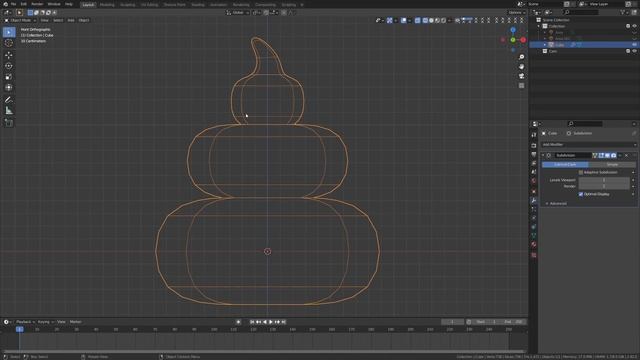Enable Adaptive Subdivision checkbox
The height and width of the screenshot is (360, 640).
580,172
